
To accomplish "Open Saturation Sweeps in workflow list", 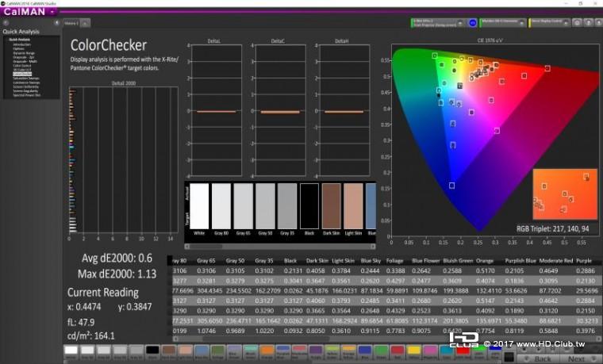I will 26,78.
